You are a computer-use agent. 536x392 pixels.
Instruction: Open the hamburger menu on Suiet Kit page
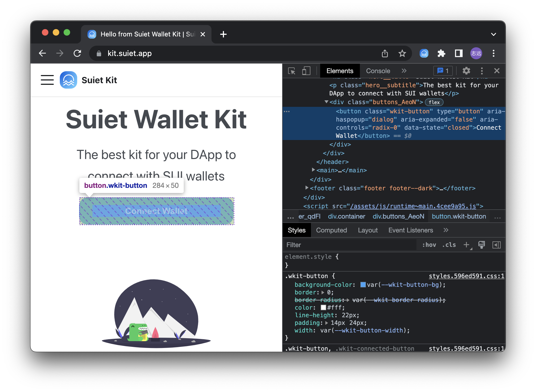(x=47, y=80)
